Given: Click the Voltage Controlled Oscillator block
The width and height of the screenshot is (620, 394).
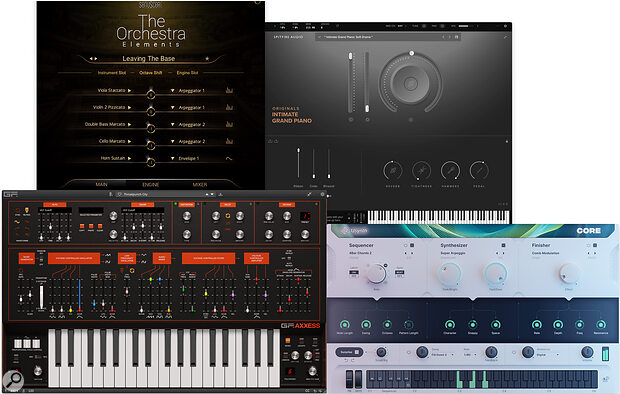Looking at the screenshot, I should click(74, 258).
